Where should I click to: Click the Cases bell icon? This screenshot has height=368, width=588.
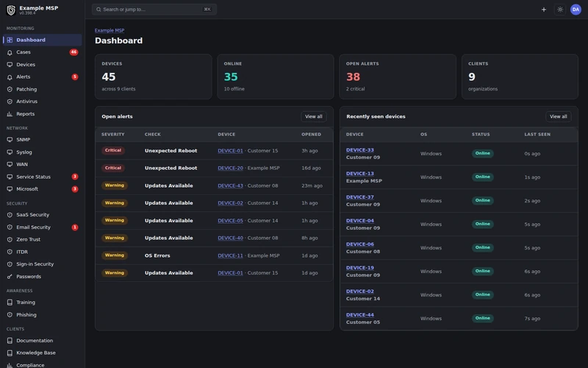pos(10,52)
